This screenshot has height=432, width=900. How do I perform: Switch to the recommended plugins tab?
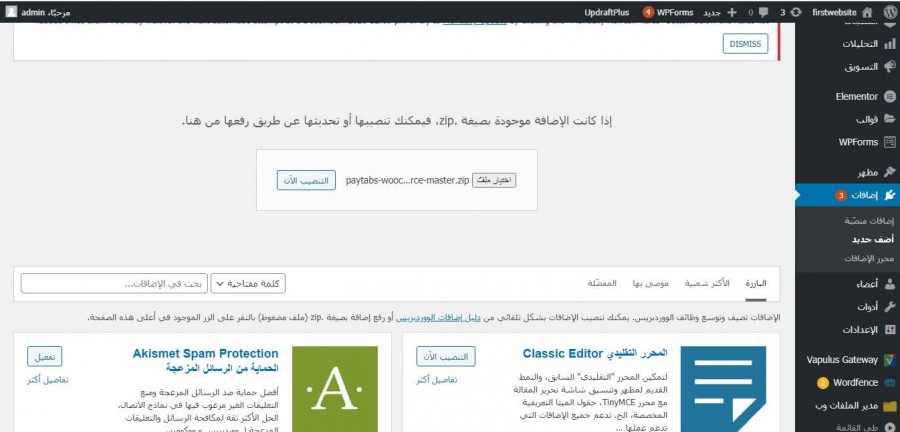[x=650, y=283]
